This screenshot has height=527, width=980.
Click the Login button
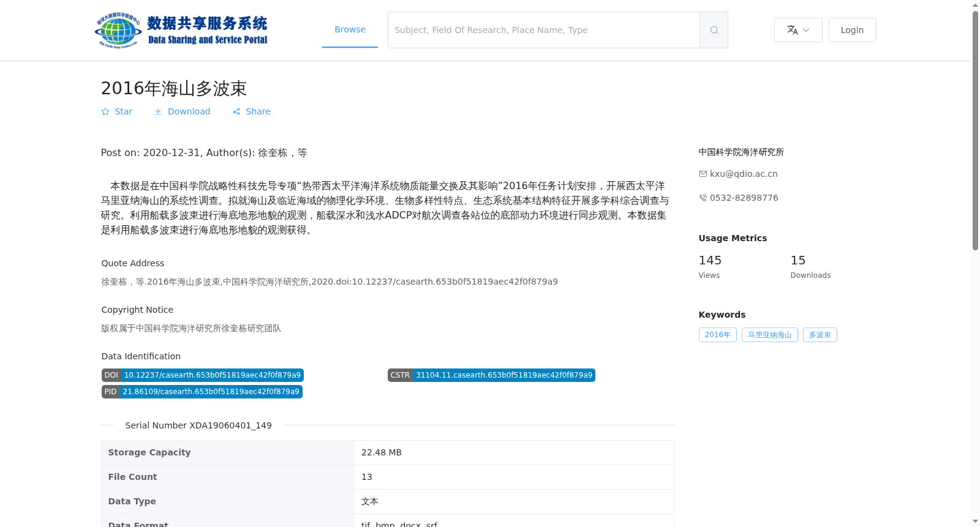(852, 30)
